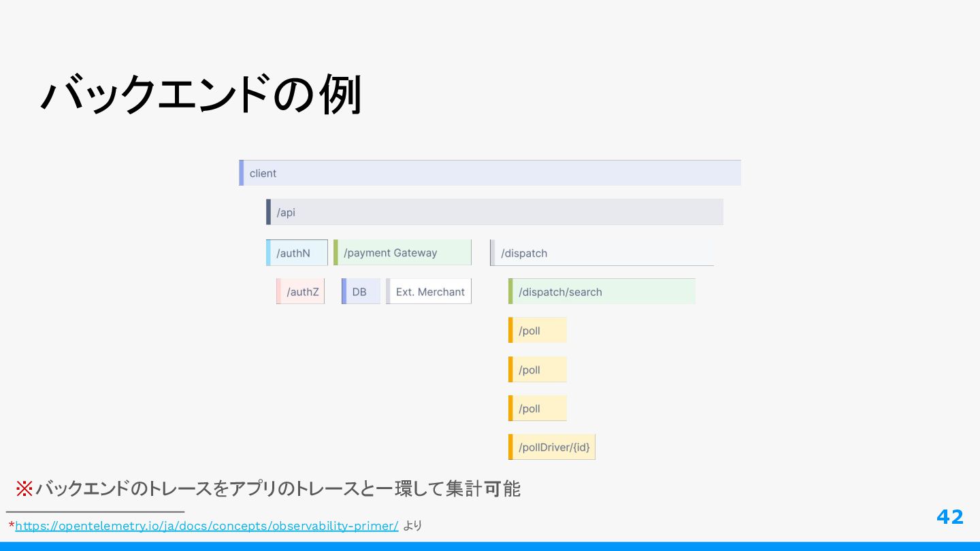The width and height of the screenshot is (980, 551).
Task: Select the /pollDriver/{id} span
Action: click(552, 447)
